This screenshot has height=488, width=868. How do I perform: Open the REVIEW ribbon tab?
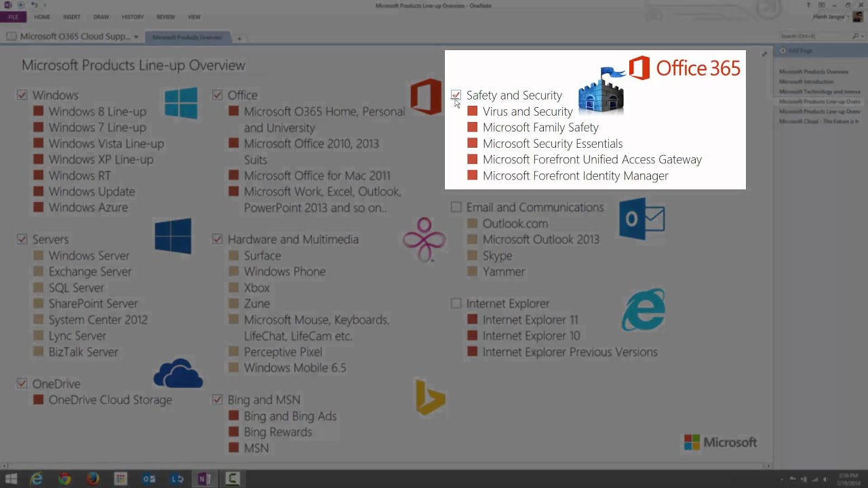pos(165,17)
